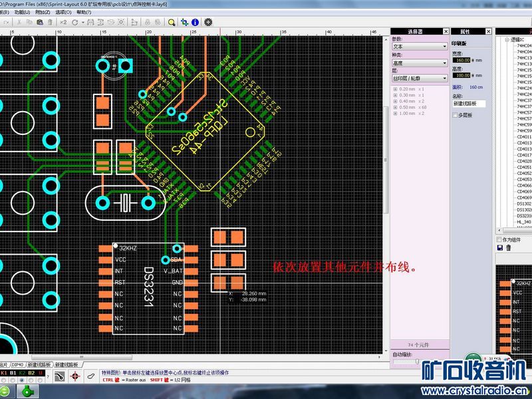Select CD4051 in the component tree

tap(524, 168)
